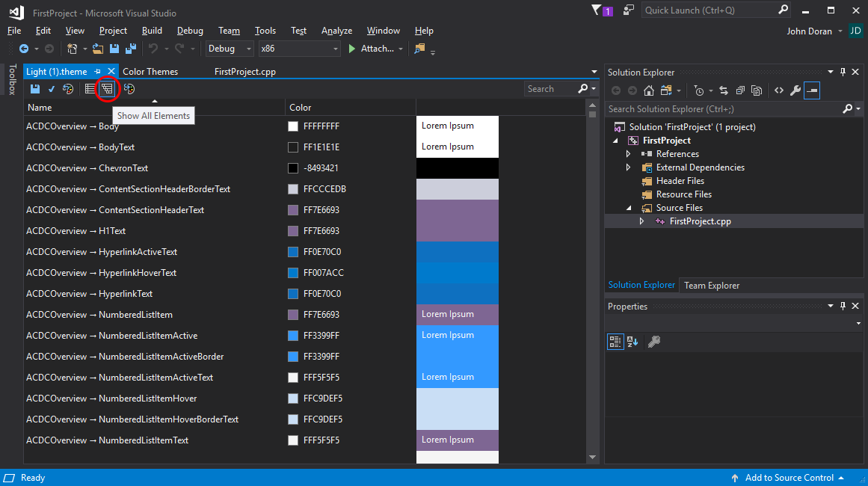Sort by the Name column header
868x486 pixels.
(155, 108)
